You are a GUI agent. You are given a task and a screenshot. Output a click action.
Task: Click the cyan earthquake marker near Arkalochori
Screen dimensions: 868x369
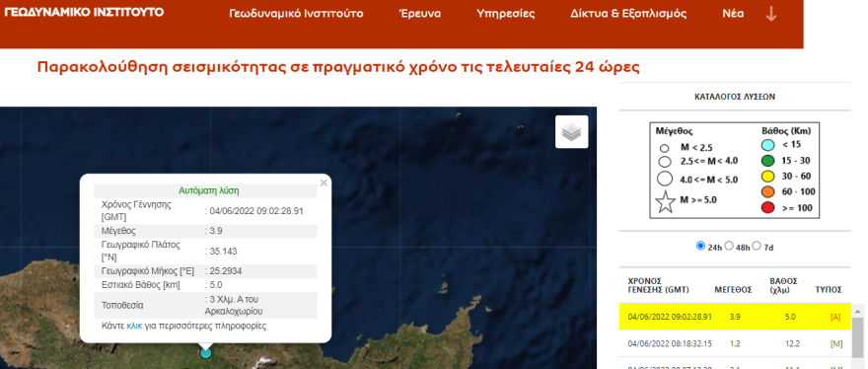[x=205, y=352]
